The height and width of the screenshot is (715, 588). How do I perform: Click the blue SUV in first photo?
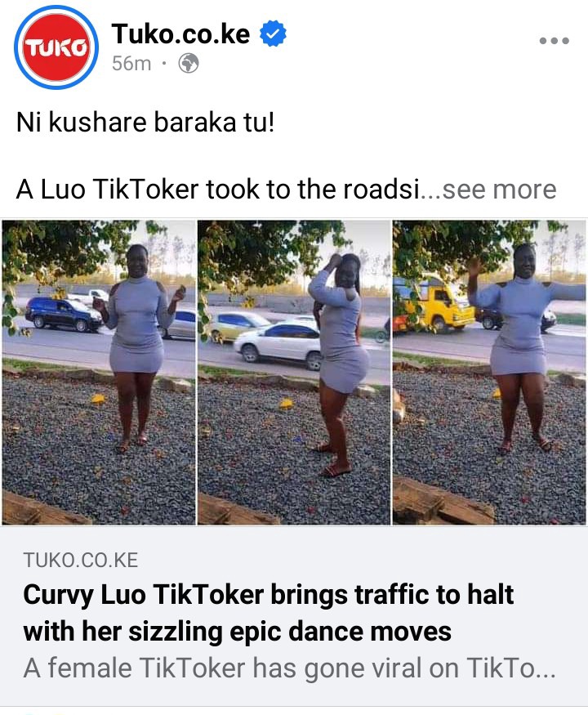tap(64, 314)
